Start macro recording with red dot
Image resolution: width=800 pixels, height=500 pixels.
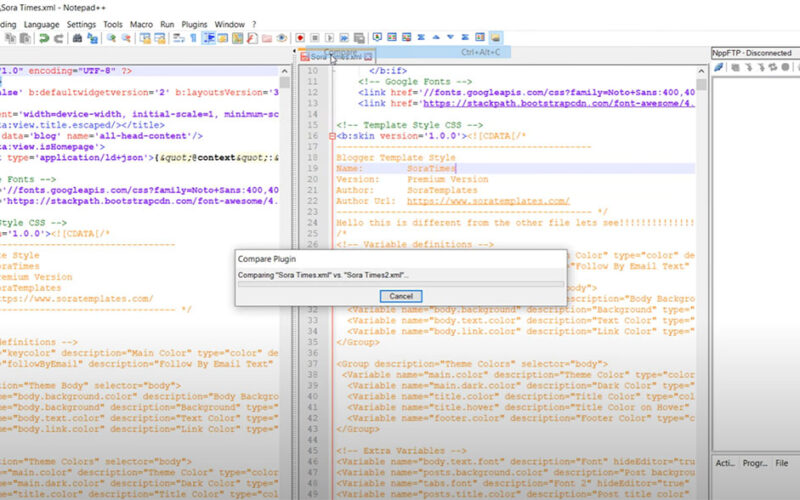[x=300, y=38]
